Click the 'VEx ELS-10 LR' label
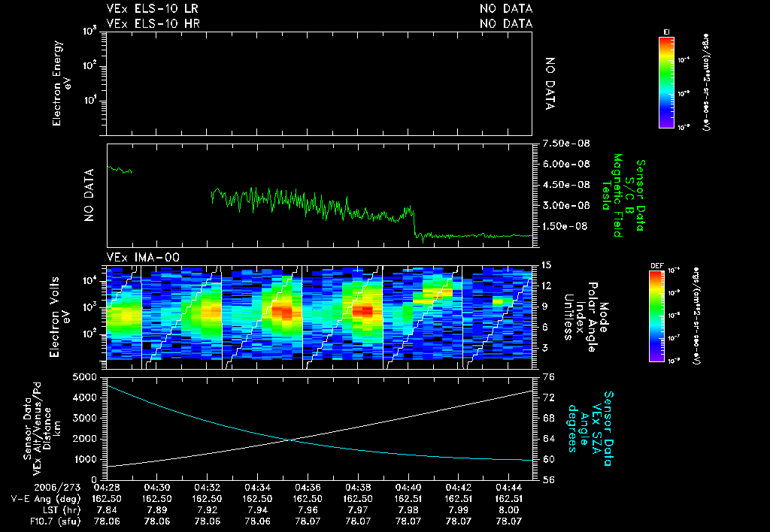This screenshot has height=532, width=770. point(152,8)
